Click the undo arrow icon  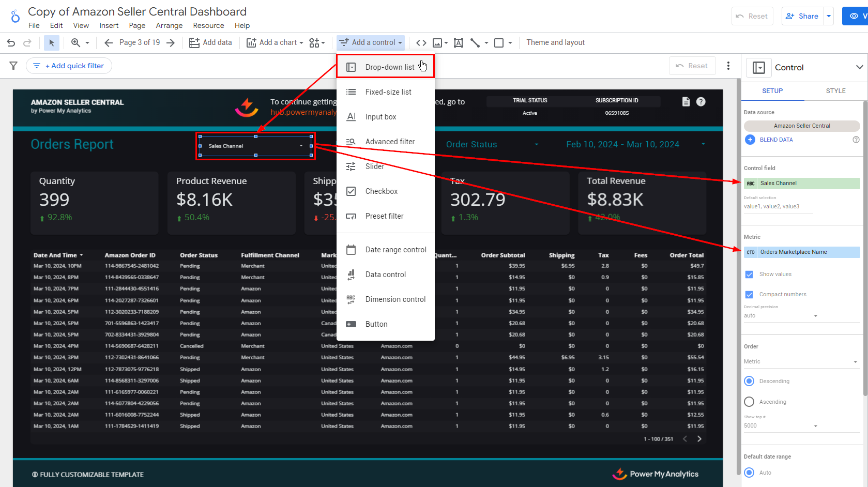pyautogui.click(x=11, y=43)
